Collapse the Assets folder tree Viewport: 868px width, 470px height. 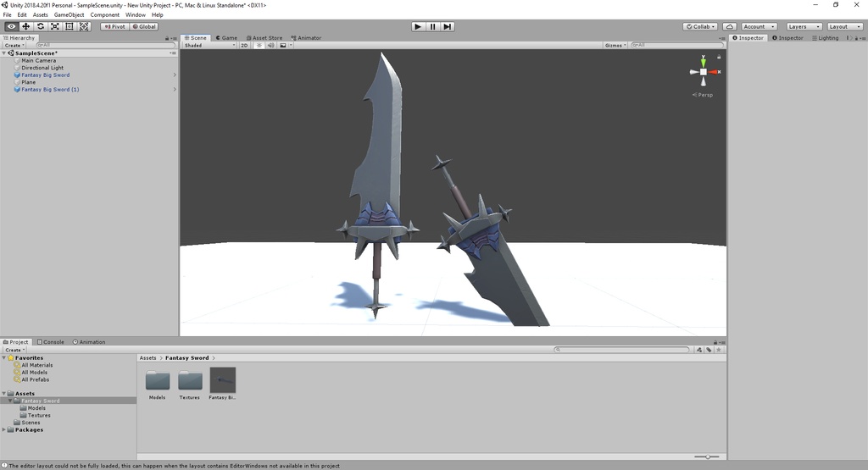[x=4, y=394]
